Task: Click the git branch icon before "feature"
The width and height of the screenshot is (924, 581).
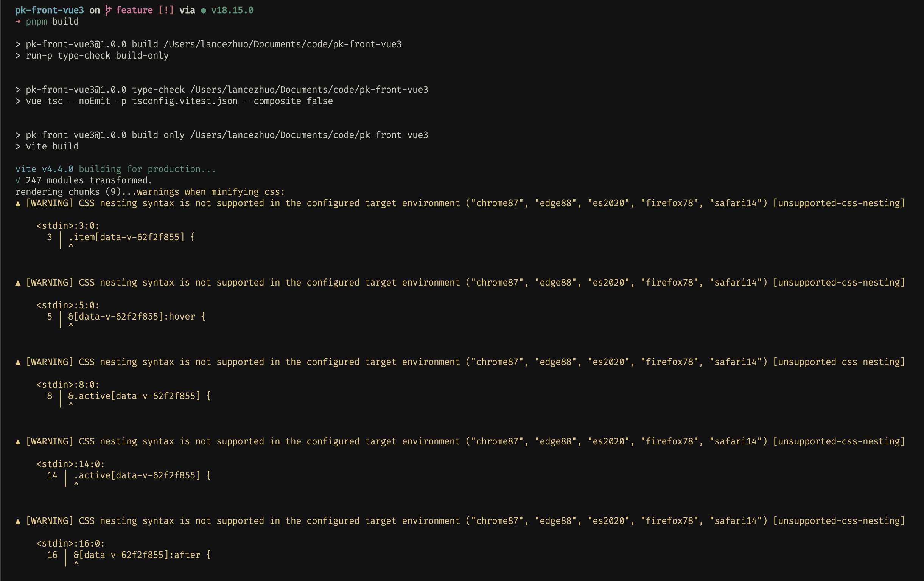Action: pyautogui.click(x=108, y=10)
